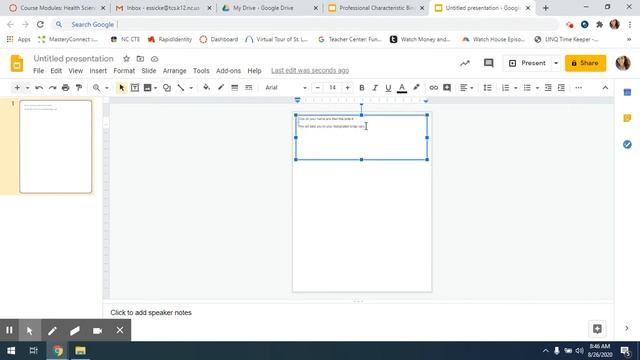
Task: Increase font size with plus button
Action: click(347, 88)
